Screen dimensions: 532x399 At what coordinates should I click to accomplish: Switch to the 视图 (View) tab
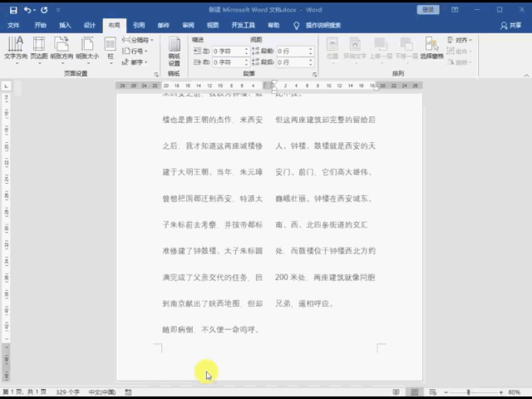pos(213,25)
